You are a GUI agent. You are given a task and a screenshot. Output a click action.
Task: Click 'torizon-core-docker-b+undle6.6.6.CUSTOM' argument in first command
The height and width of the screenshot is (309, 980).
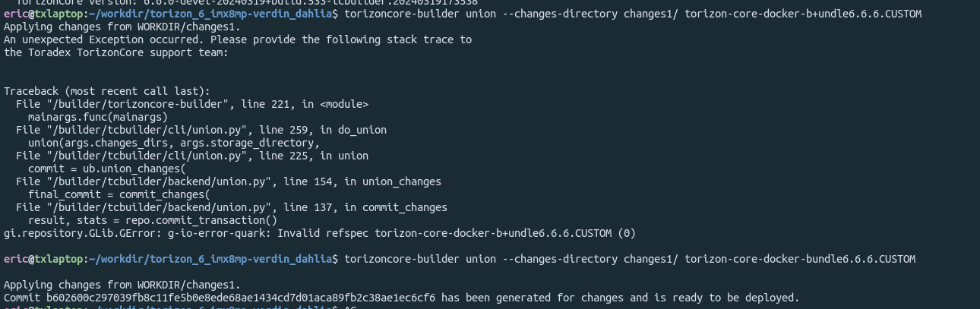(803, 14)
